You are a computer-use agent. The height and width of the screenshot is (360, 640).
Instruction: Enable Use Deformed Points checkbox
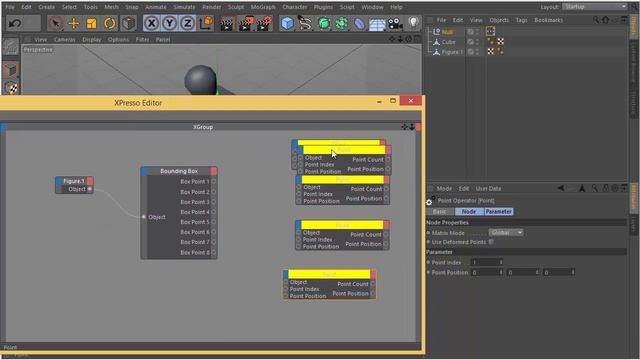(x=491, y=242)
